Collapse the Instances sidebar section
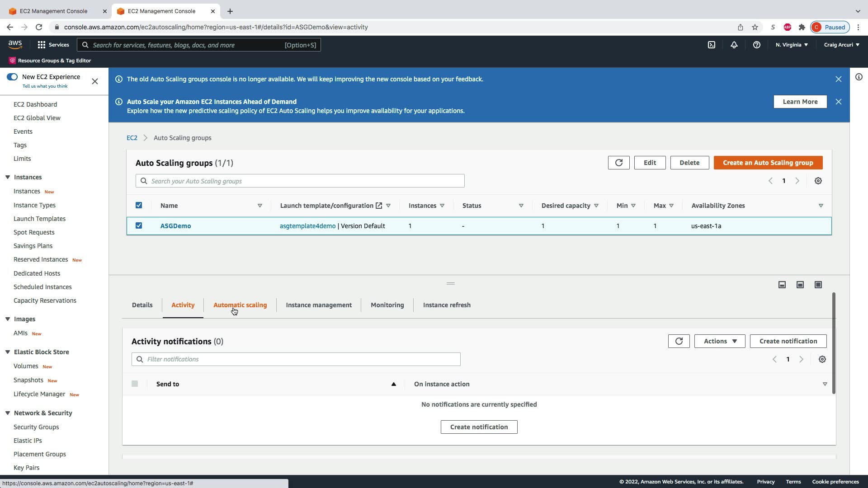The height and width of the screenshot is (488, 868). pyautogui.click(x=8, y=177)
